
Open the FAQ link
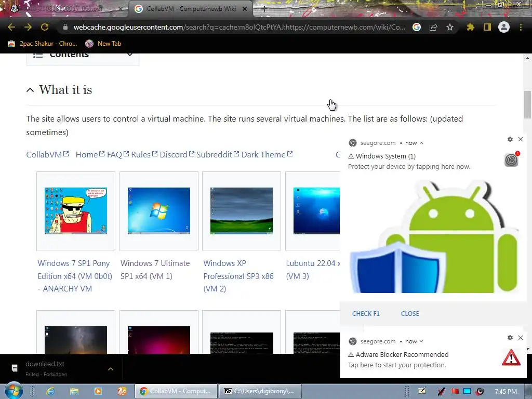pyautogui.click(x=118, y=155)
